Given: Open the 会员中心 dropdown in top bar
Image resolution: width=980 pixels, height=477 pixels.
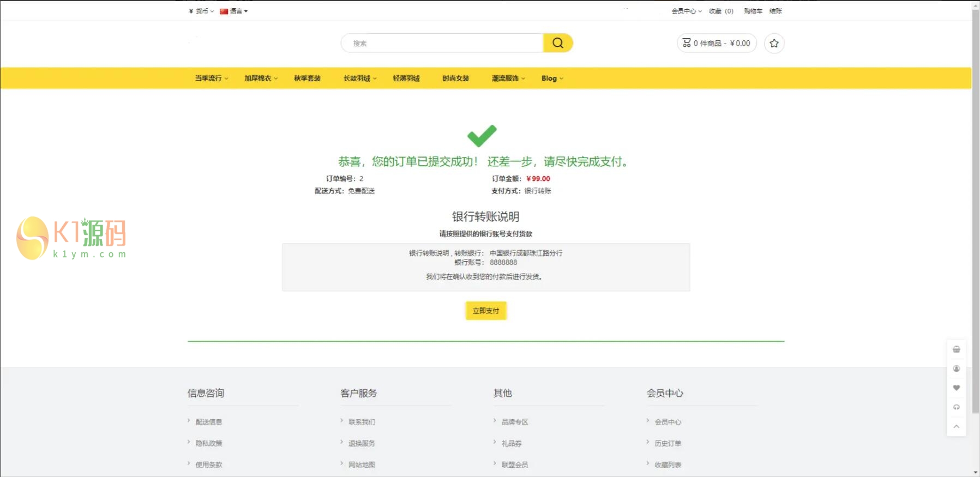Looking at the screenshot, I should (687, 11).
